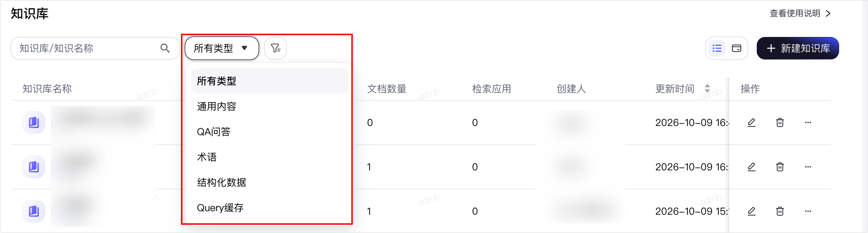Switch to list view layout

pyautogui.click(x=717, y=48)
